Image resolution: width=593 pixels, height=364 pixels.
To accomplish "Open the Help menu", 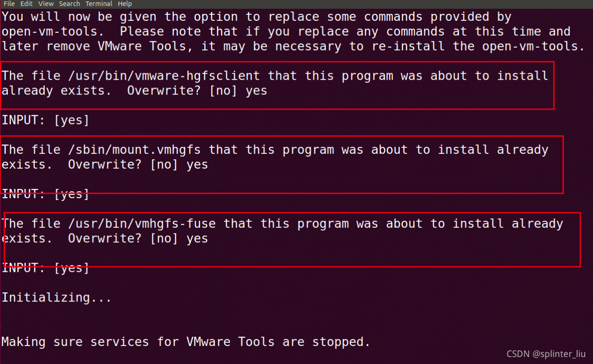I will [x=125, y=4].
